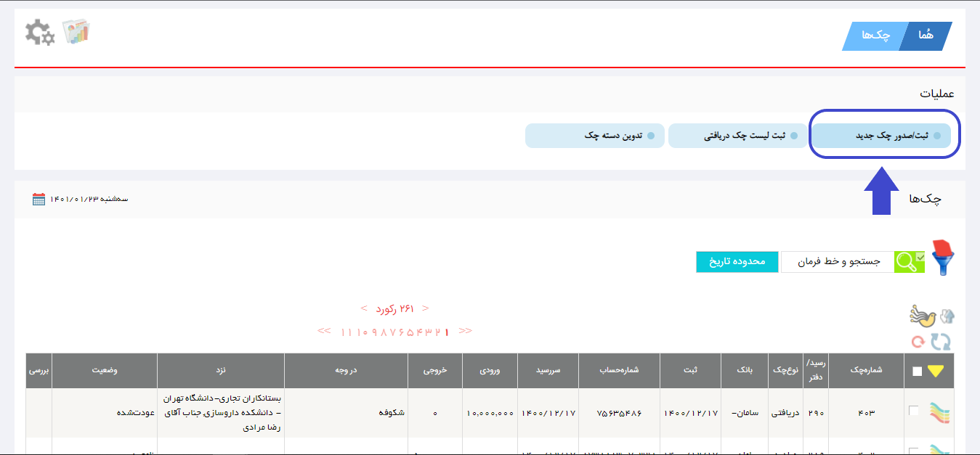Open the yellow triangle menu in table header
The width and height of the screenshot is (980, 455).
[x=936, y=371]
